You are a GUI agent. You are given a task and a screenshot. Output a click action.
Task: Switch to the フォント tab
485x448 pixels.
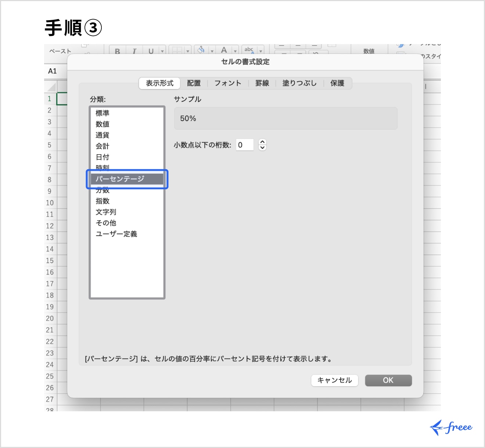pyautogui.click(x=227, y=83)
